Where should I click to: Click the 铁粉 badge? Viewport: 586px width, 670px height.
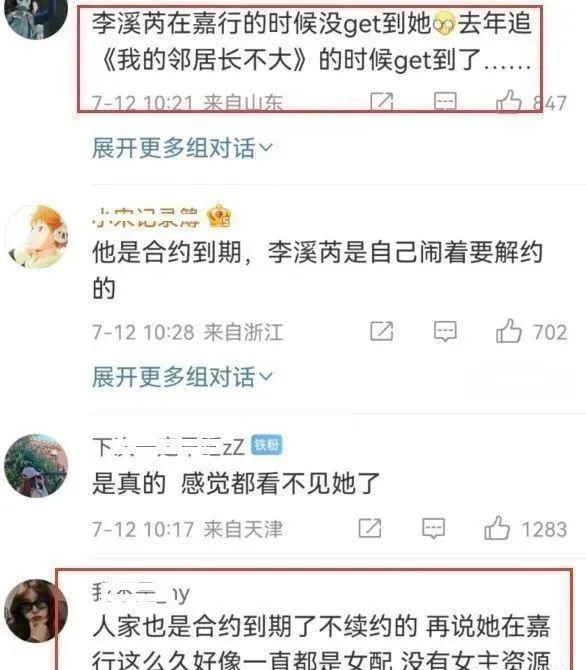tap(267, 445)
